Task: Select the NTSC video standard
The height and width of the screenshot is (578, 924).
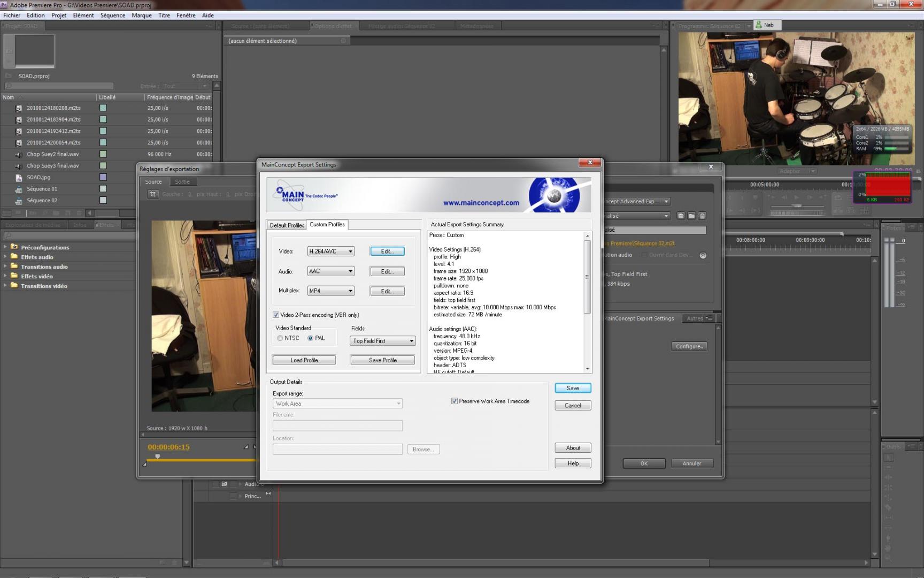Action: [x=280, y=338]
